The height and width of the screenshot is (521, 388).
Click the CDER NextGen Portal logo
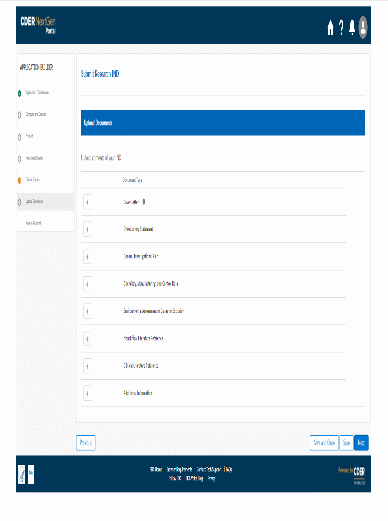[38, 25]
